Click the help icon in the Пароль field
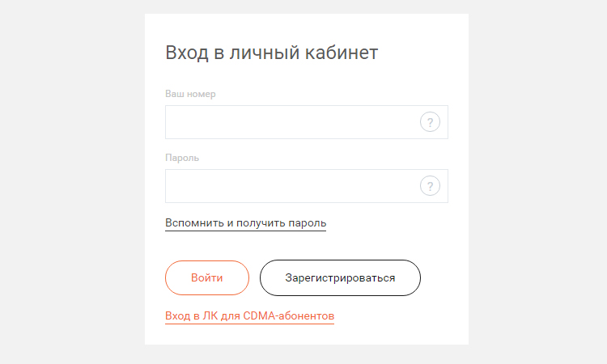607x364 pixels. coord(430,186)
